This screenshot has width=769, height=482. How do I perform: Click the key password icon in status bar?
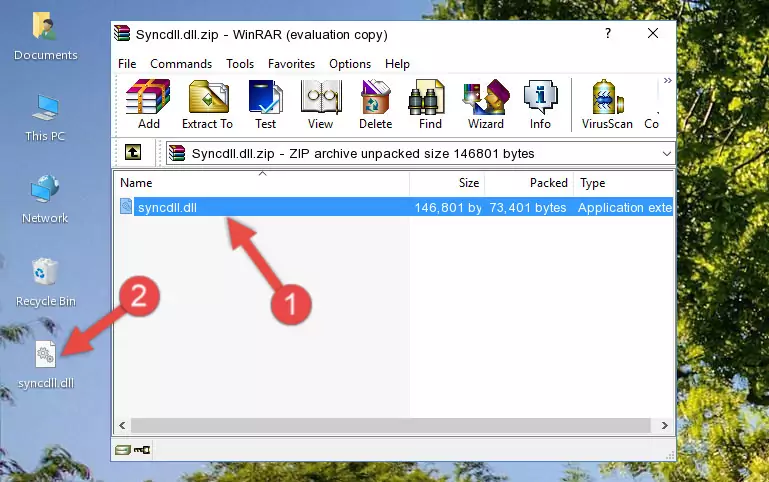pos(142,450)
